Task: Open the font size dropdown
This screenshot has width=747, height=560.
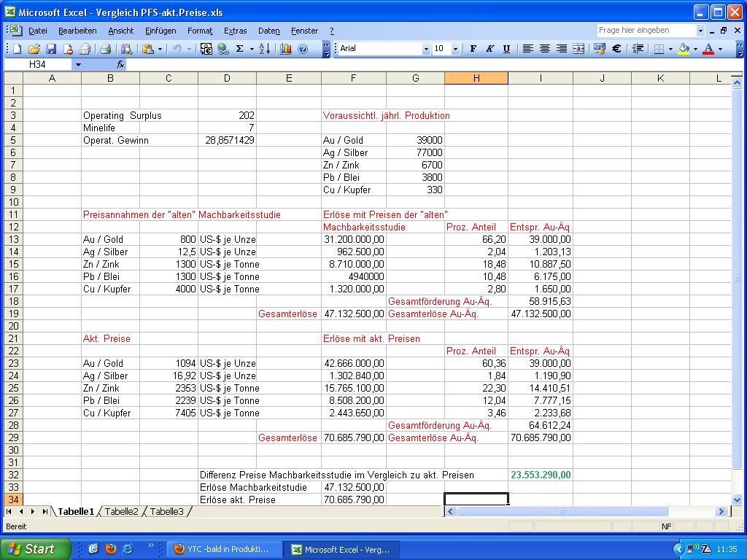Action: coord(455,49)
